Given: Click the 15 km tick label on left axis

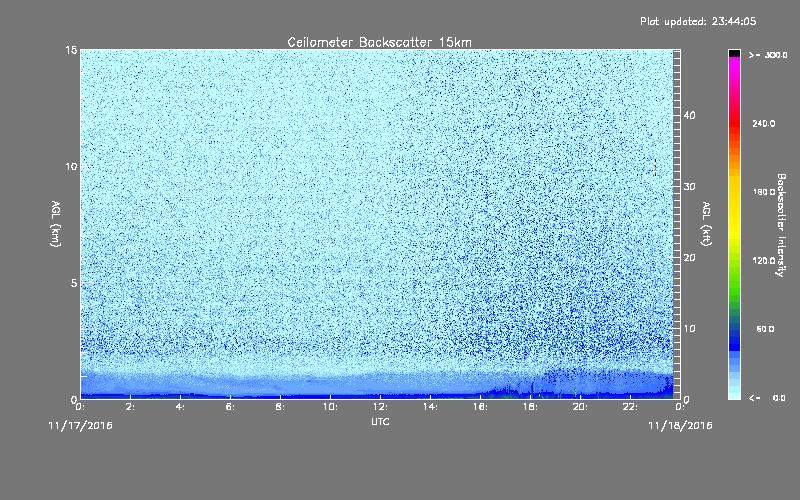Looking at the screenshot, I should click(x=71, y=50).
